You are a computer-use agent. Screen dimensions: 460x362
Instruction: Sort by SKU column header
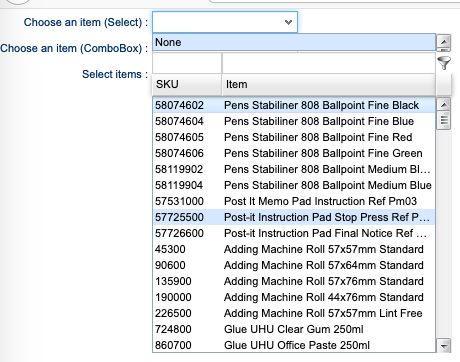[187, 84]
